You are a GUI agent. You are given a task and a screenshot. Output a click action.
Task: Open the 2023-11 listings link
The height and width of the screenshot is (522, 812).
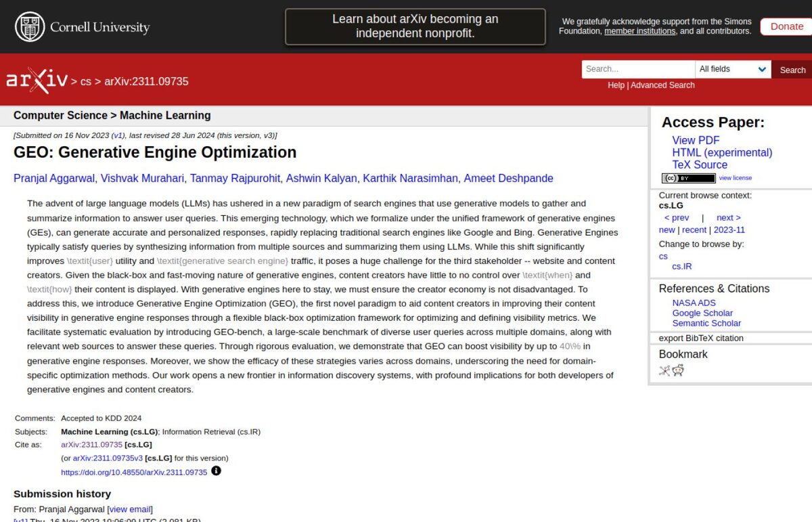(729, 230)
